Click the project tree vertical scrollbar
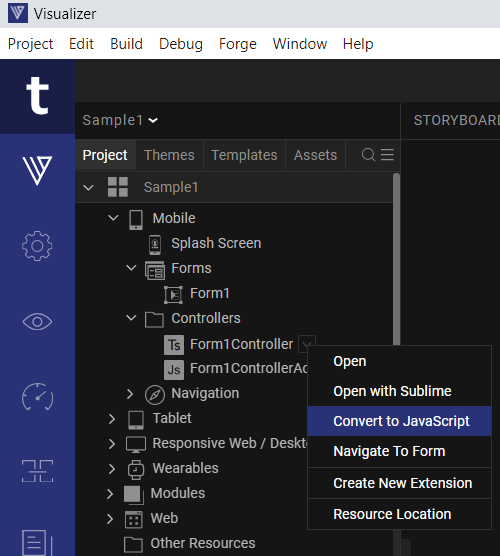Image resolution: width=500 pixels, height=556 pixels. (x=396, y=259)
